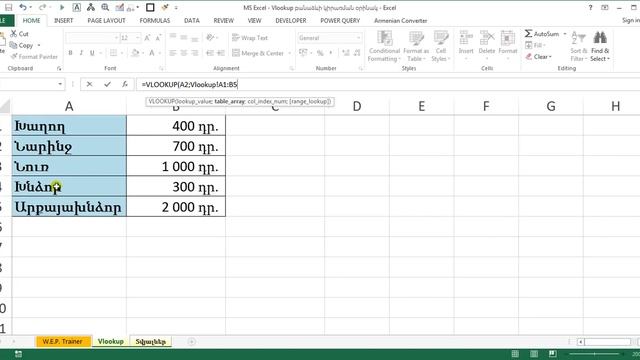Screen dimensions: 640x360
Task: Click the Decrease Font Size icon
Action: pyautogui.click(x=158, y=38)
